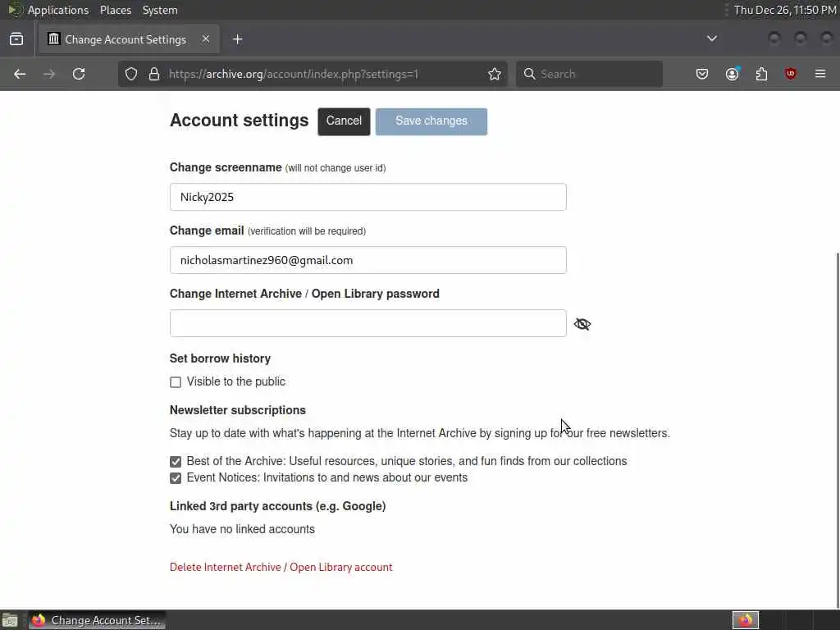The image size is (840, 630).
Task: Click the Save changes button
Action: pyautogui.click(x=431, y=121)
